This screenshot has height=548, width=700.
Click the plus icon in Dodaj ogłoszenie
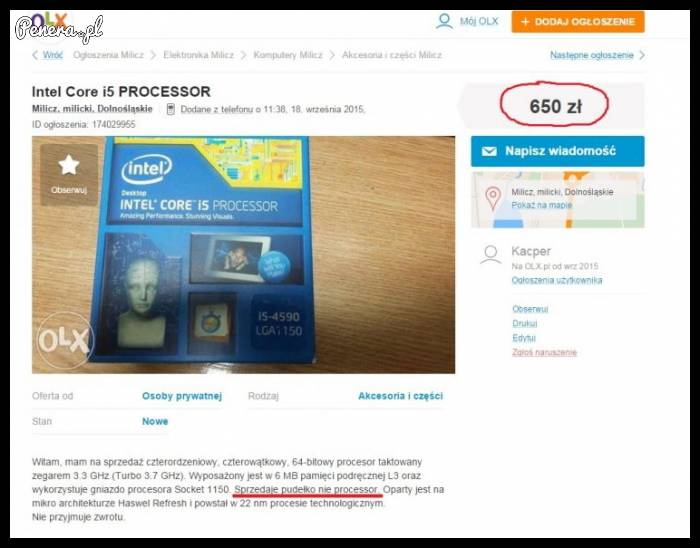[x=525, y=22]
